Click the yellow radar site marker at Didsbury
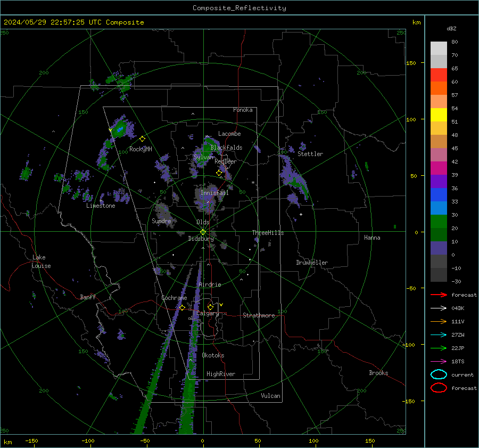This screenshot has width=479, height=448. point(203,232)
